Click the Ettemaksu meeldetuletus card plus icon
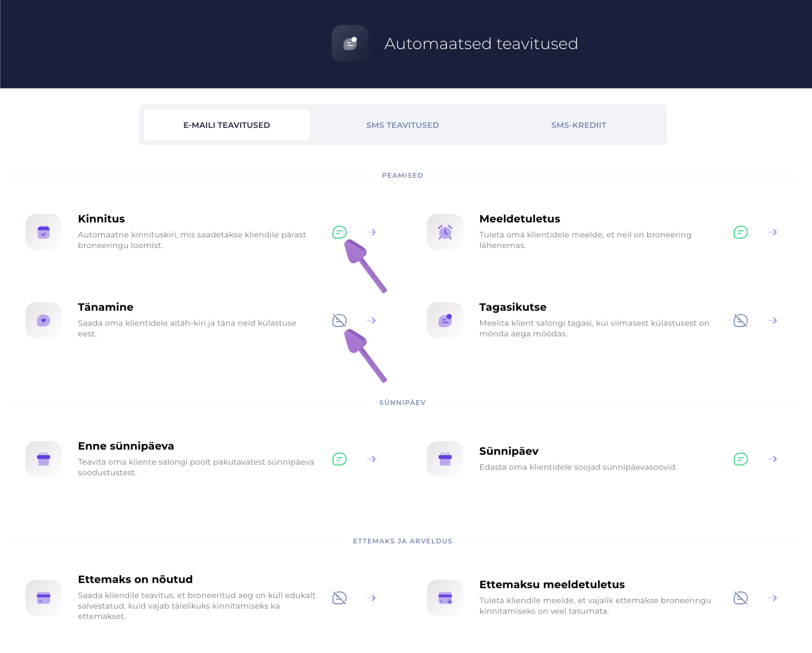The width and height of the screenshot is (812, 653). 445,598
